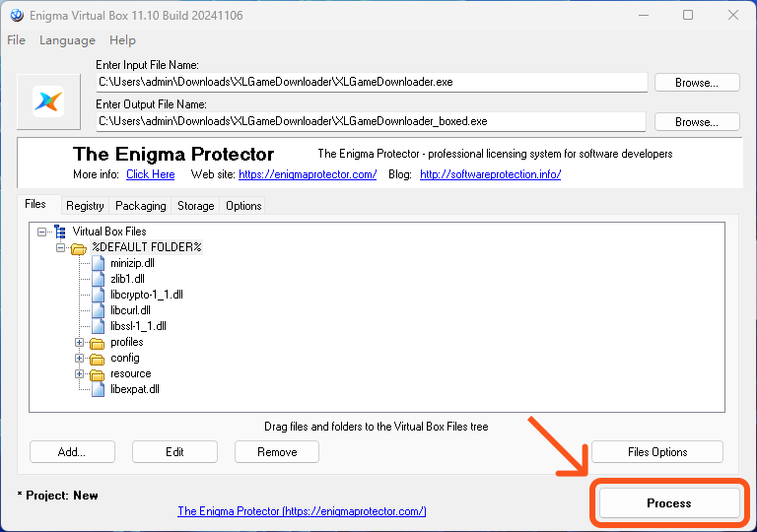This screenshot has height=532, width=757.
Task: Click the profiles folder icon
Action: [97, 343]
